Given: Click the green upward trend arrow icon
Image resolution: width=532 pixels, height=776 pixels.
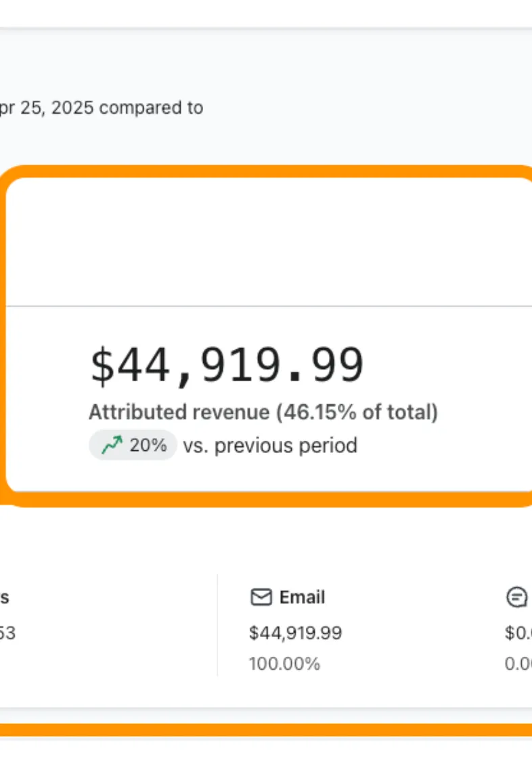Looking at the screenshot, I should tap(112, 446).
